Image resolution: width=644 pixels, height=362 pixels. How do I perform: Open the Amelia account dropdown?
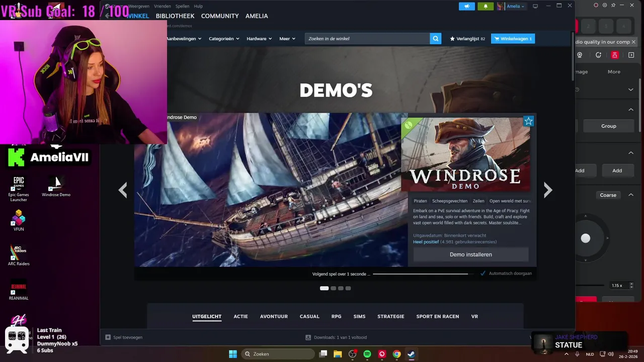click(515, 6)
